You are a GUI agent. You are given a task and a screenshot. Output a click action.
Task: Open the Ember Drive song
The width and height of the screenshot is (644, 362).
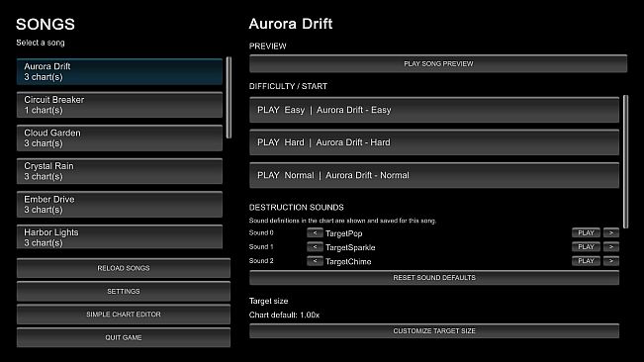point(120,205)
